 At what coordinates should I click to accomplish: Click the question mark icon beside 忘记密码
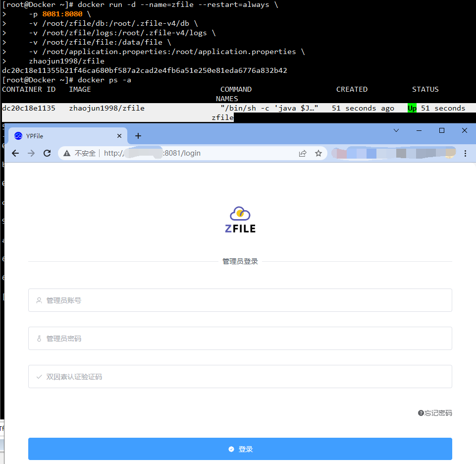point(421,413)
